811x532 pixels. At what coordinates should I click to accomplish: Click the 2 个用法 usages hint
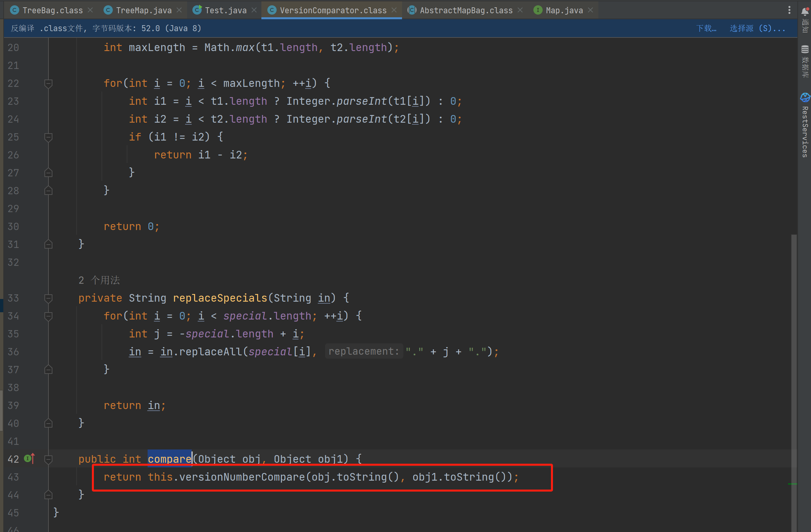tap(99, 280)
